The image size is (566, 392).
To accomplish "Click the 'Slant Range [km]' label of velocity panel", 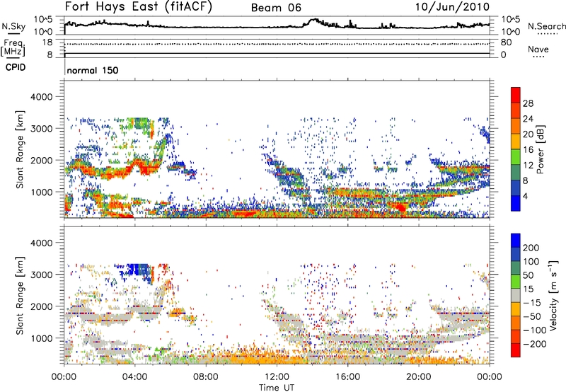I will [20, 295].
